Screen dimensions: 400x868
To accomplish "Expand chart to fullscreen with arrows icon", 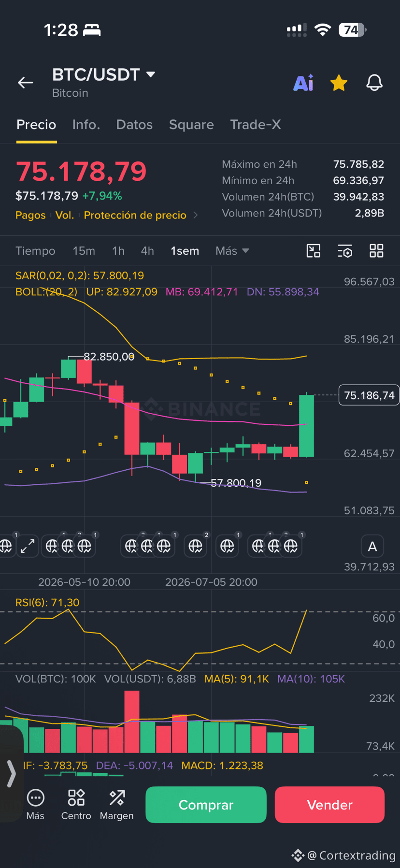I will (x=28, y=546).
